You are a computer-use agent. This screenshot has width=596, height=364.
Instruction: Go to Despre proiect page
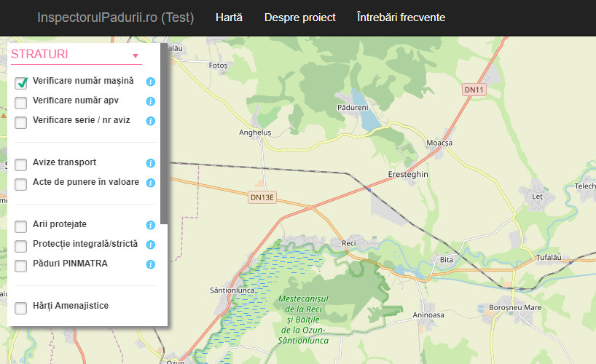pyautogui.click(x=299, y=17)
